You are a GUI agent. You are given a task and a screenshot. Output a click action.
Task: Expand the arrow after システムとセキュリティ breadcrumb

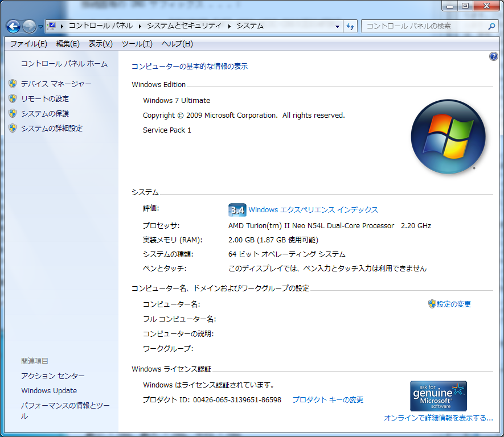pos(230,26)
